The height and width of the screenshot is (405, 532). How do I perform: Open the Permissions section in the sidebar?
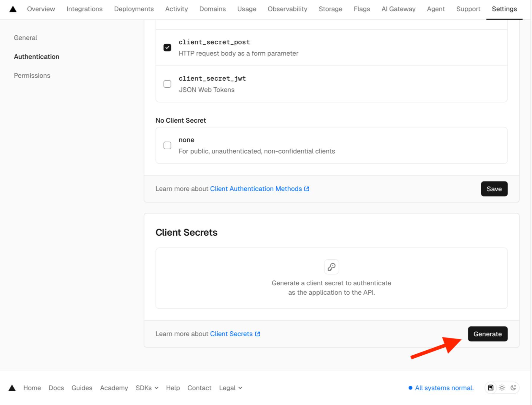point(32,75)
